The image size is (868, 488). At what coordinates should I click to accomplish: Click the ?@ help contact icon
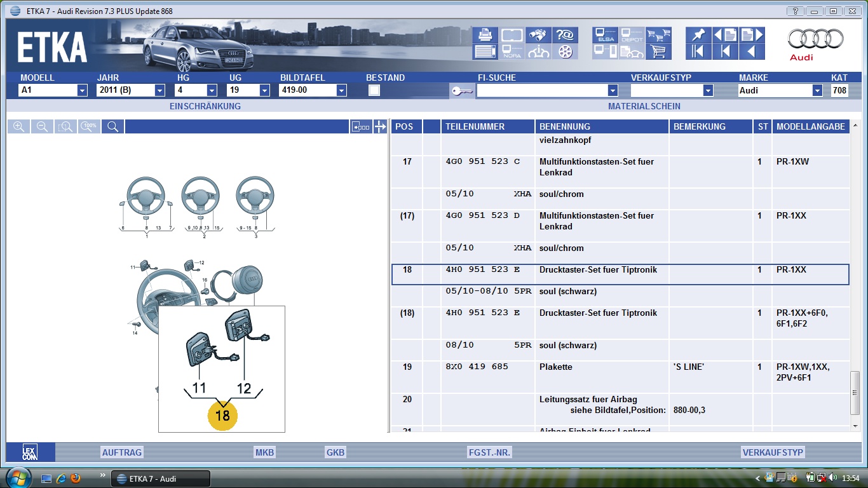click(565, 35)
